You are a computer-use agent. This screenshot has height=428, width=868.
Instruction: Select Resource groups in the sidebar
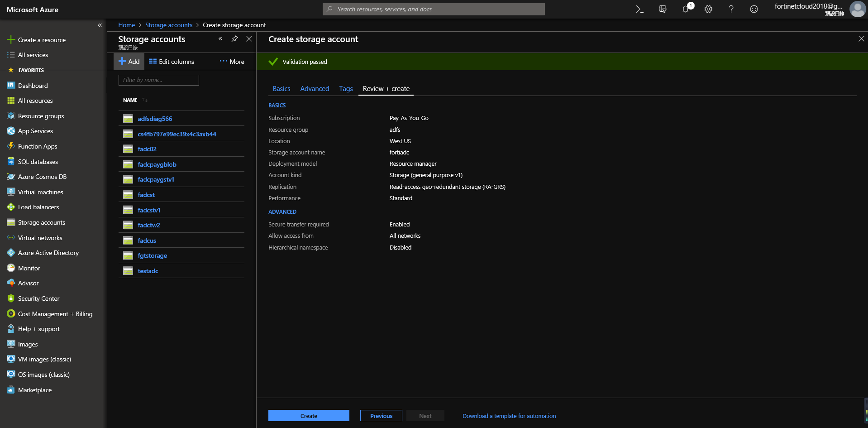(41, 115)
